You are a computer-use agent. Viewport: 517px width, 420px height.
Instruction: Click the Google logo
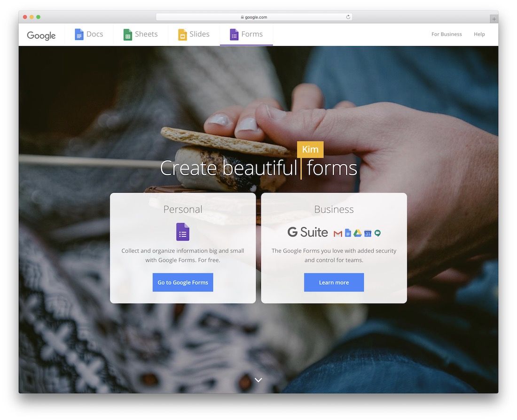coord(41,35)
